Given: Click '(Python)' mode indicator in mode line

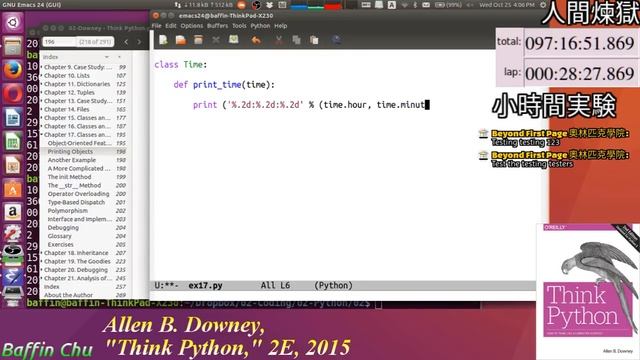Looking at the screenshot, I should 333,285.
